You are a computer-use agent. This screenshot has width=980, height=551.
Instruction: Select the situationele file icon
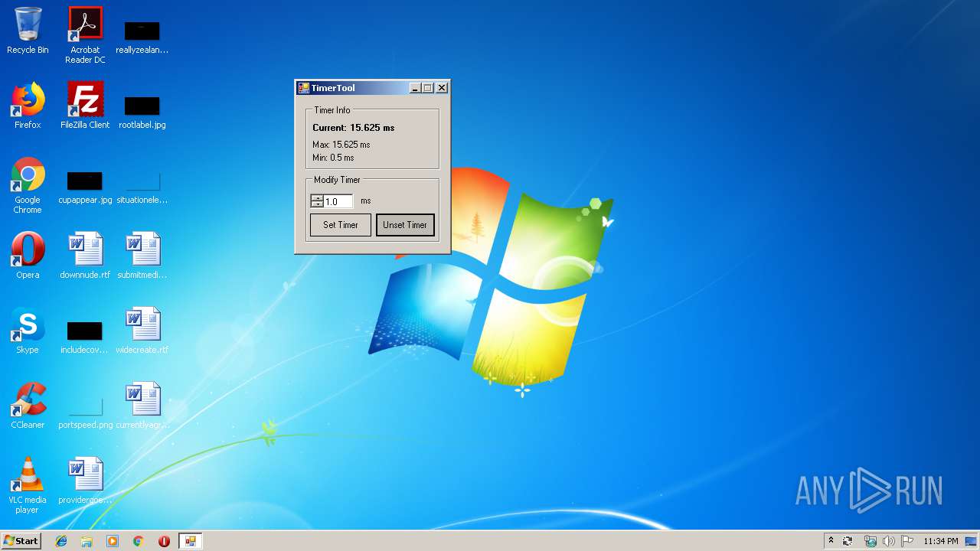(142, 186)
